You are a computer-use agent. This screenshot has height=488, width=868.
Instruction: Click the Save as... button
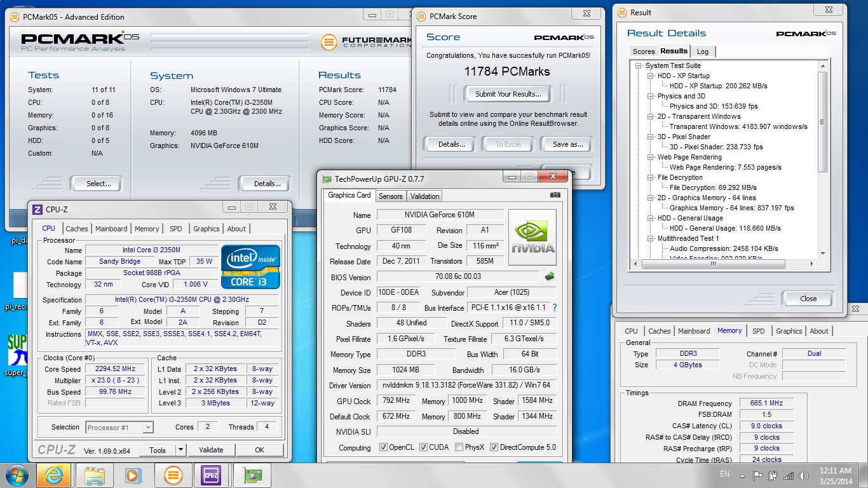click(568, 144)
